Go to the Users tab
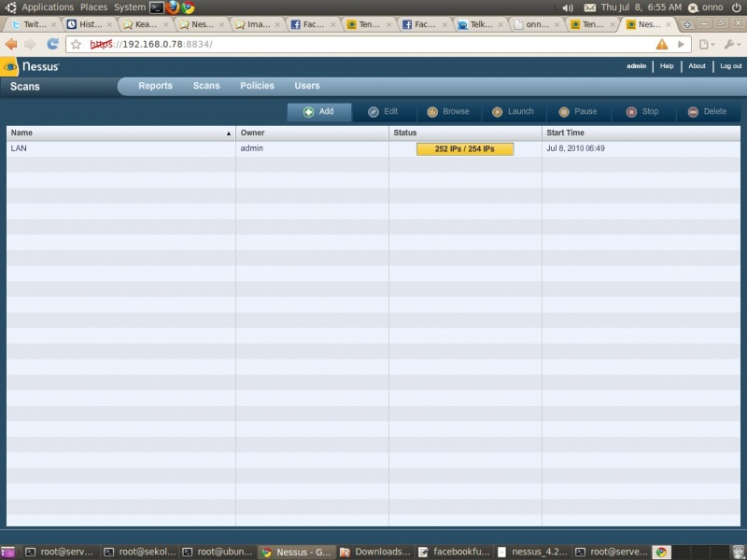 point(307,86)
